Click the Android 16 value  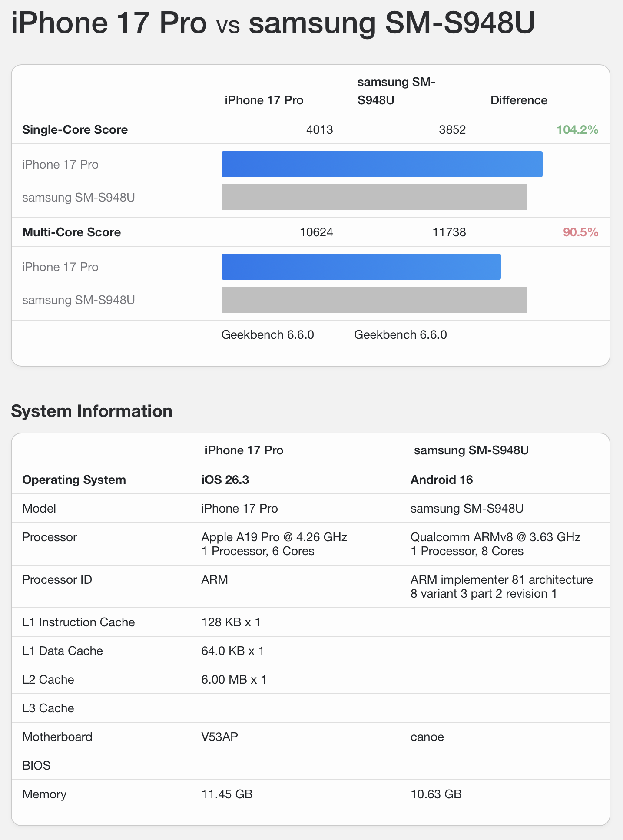(x=441, y=480)
